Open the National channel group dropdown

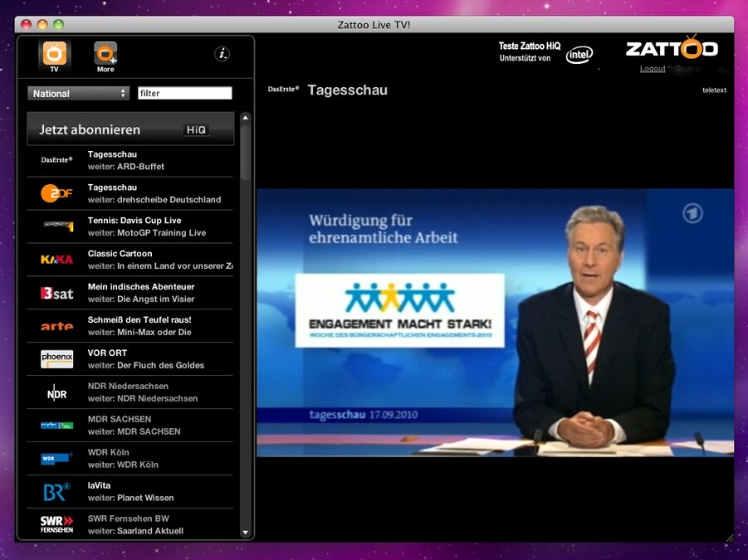[78, 94]
